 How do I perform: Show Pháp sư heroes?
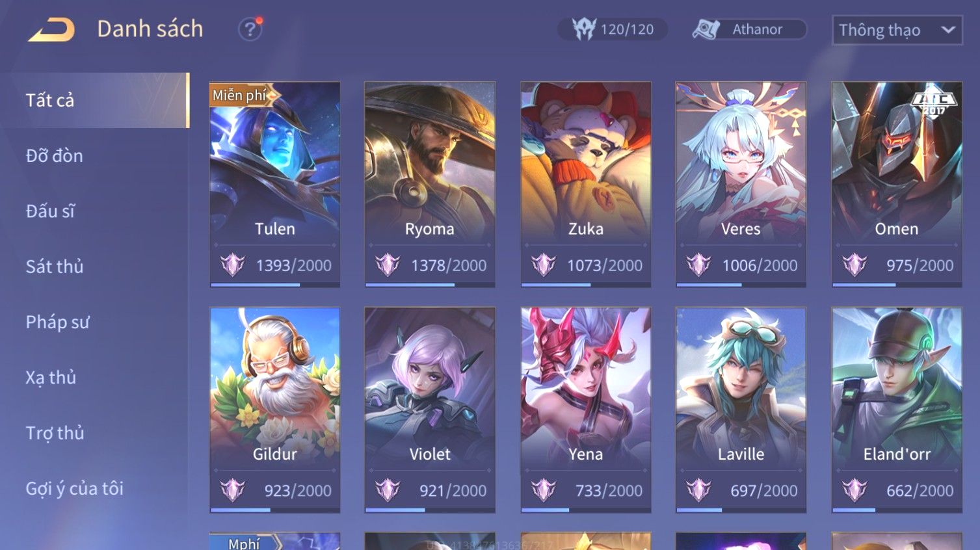point(57,322)
